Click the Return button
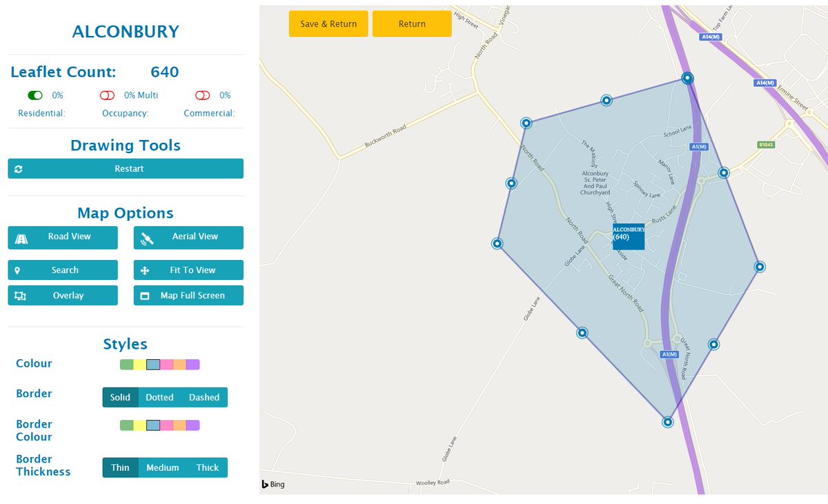 [411, 23]
